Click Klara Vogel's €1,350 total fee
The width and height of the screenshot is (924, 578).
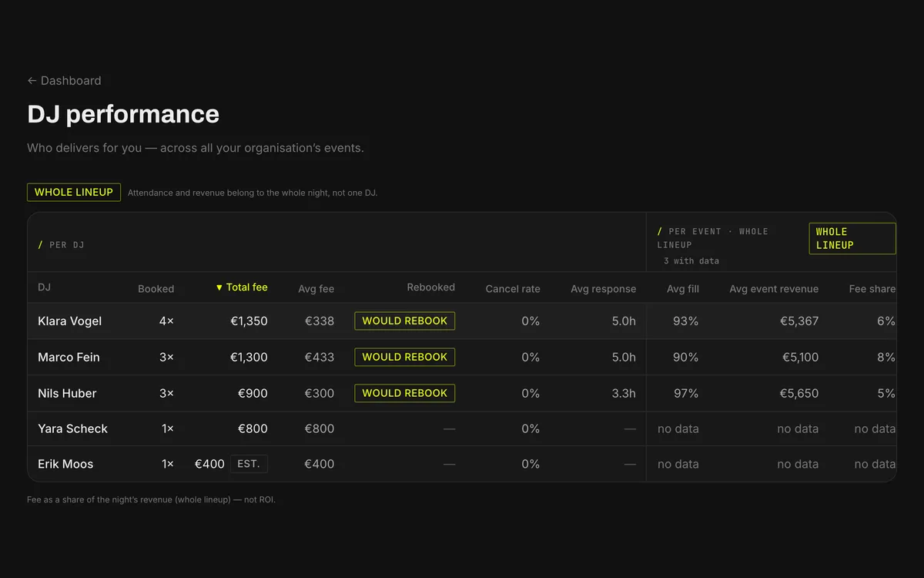tap(249, 321)
